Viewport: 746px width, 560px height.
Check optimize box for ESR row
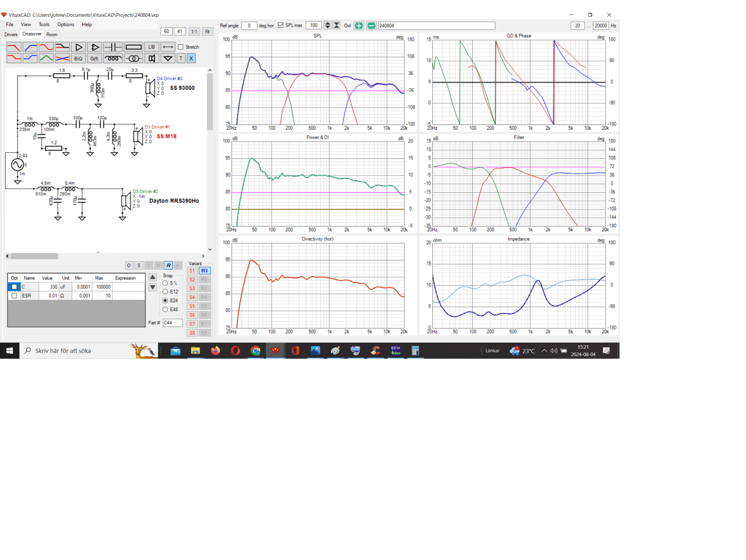(x=14, y=296)
